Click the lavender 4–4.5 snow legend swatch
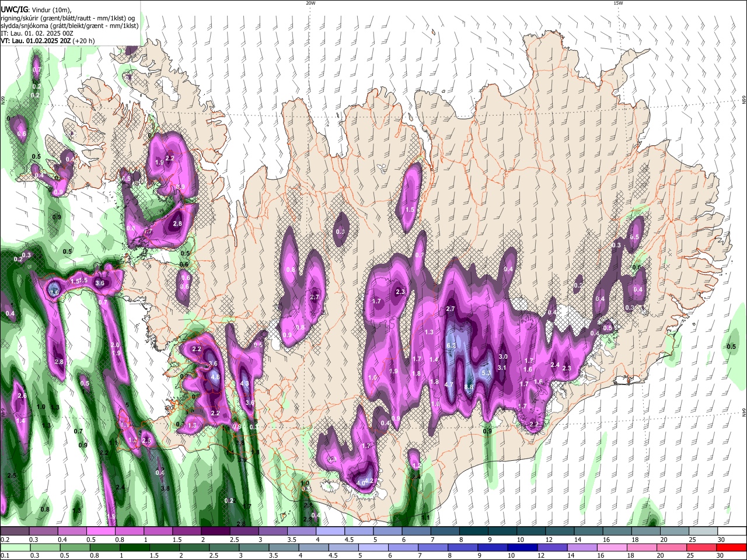Viewport: 747px width, 560px height. tap(330, 531)
